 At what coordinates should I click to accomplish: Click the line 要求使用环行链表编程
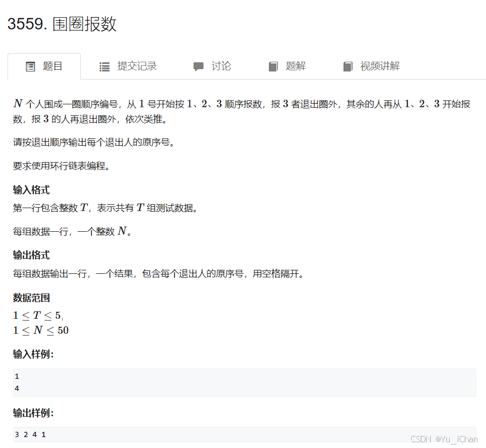tap(61, 166)
